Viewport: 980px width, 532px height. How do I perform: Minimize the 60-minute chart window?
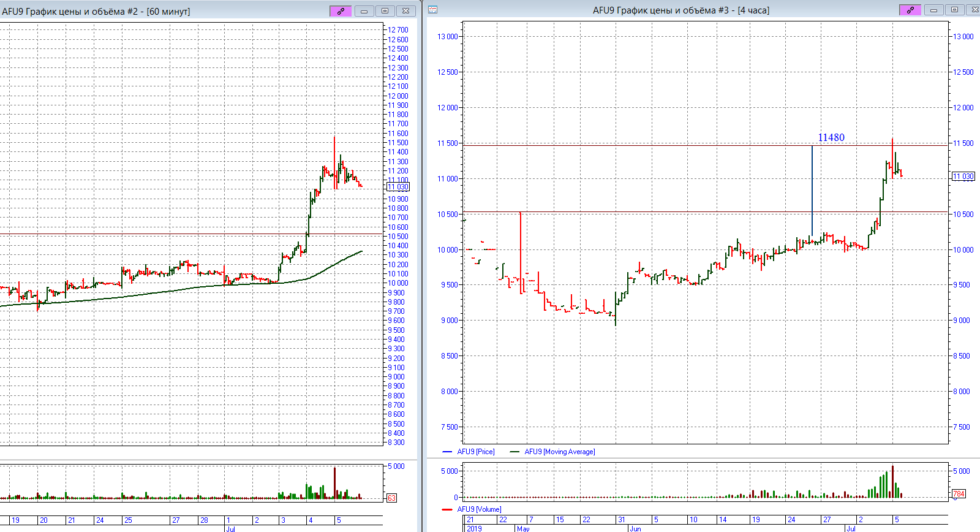pyautogui.click(x=364, y=11)
